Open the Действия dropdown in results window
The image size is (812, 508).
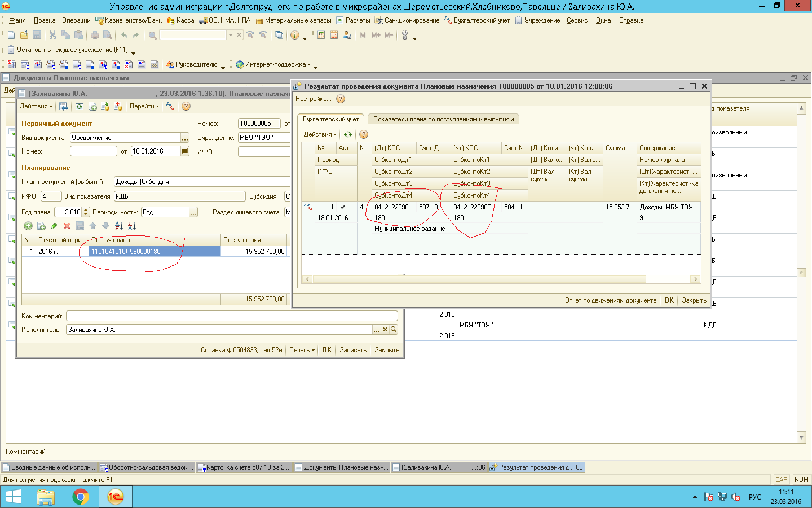(x=320, y=134)
